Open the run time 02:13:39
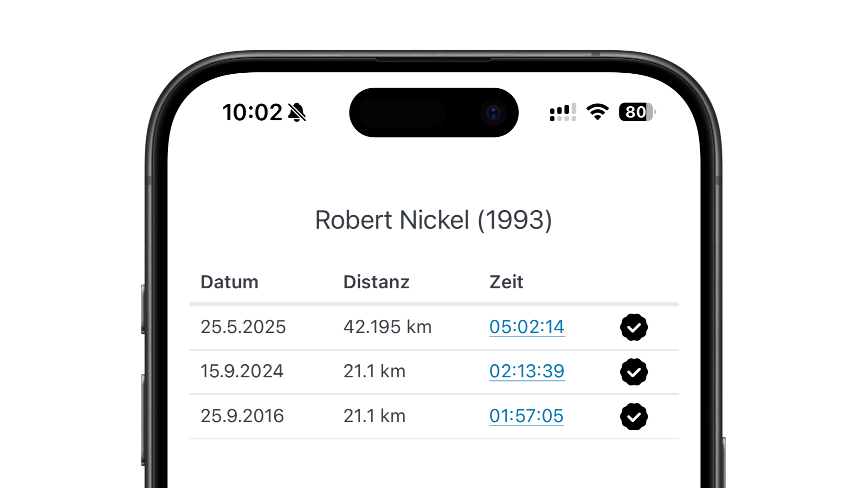Viewport: 868px width, 488px height. click(x=527, y=371)
